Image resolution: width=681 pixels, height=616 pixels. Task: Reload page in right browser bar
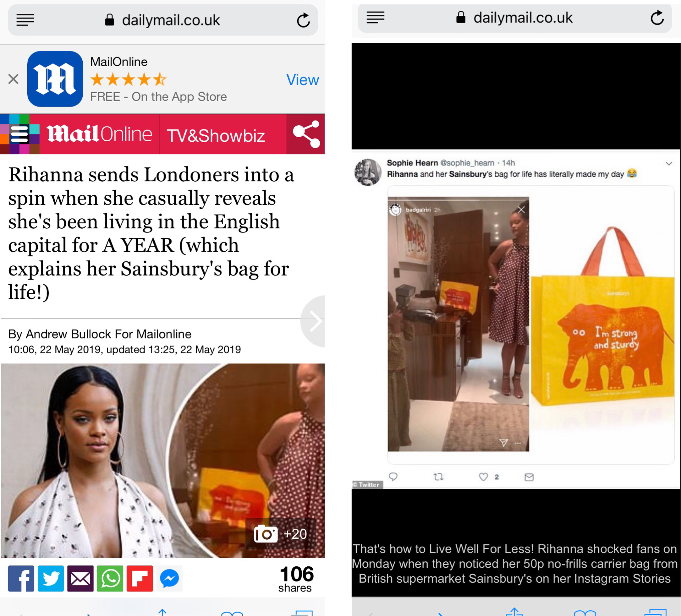click(x=657, y=18)
